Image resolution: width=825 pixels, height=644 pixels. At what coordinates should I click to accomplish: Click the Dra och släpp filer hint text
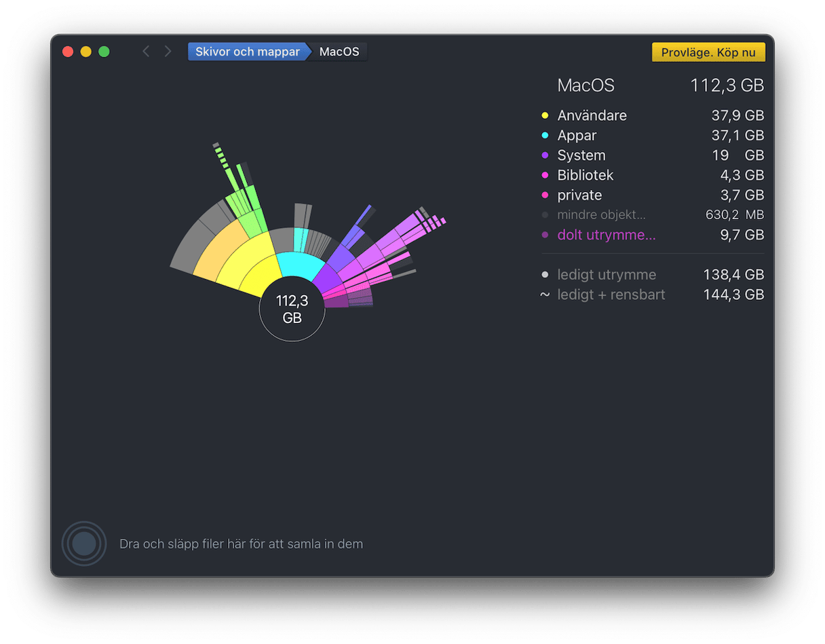(x=241, y=544)
